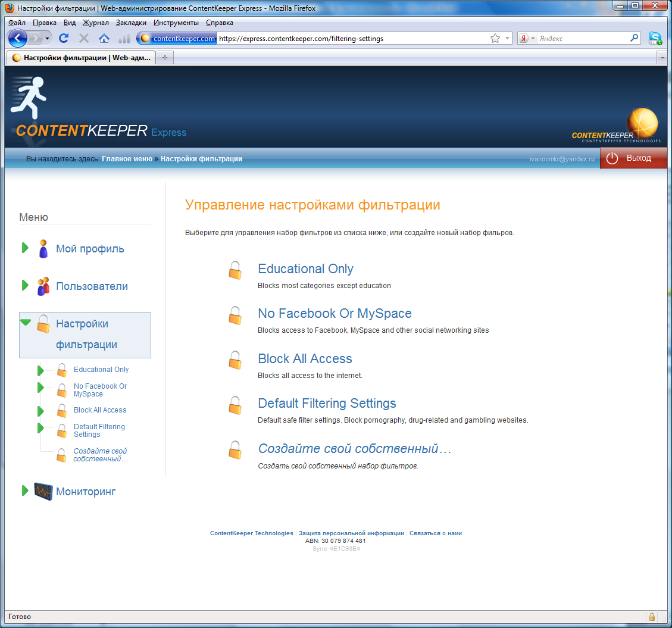
Task: Click the signal bars icon in toolbar
Action: click(124, 39)
